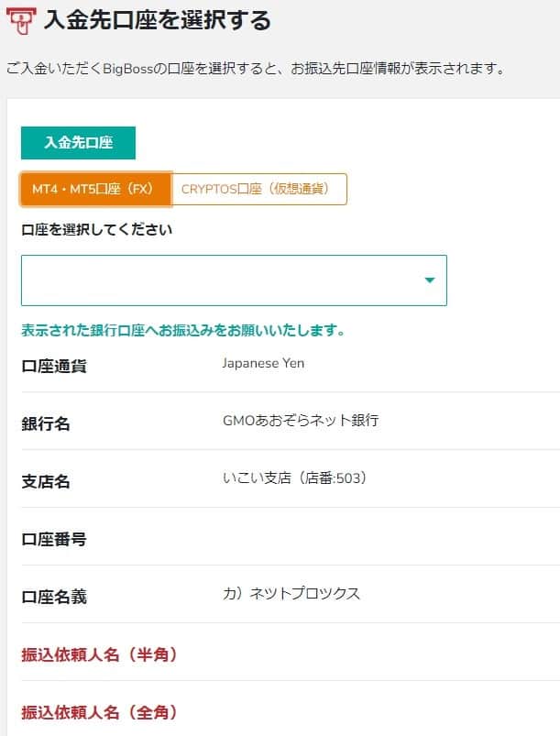Image resolution: width=560 pixels, height=736 pixels.
Task: Click the account holder カ）ネツトプロツクス
Action: click(x=291, y=594)
